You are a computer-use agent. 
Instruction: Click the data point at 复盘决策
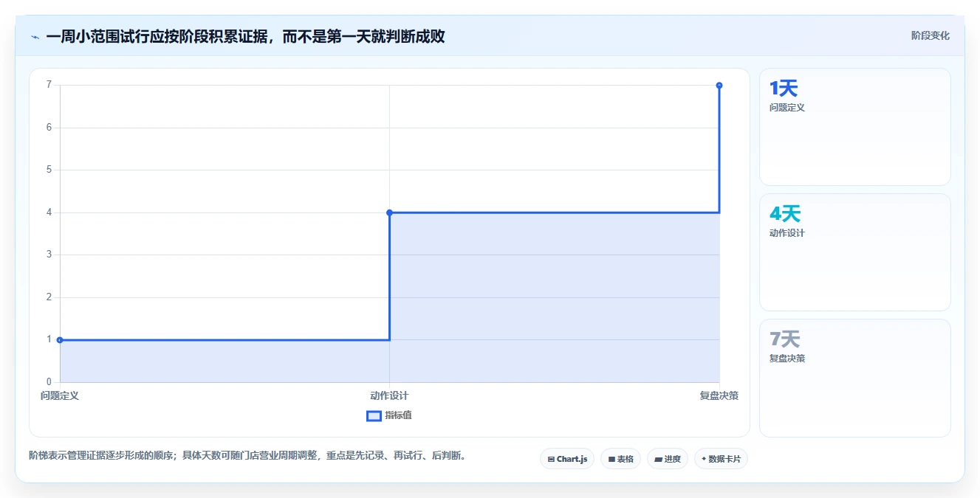pos(719,86)
